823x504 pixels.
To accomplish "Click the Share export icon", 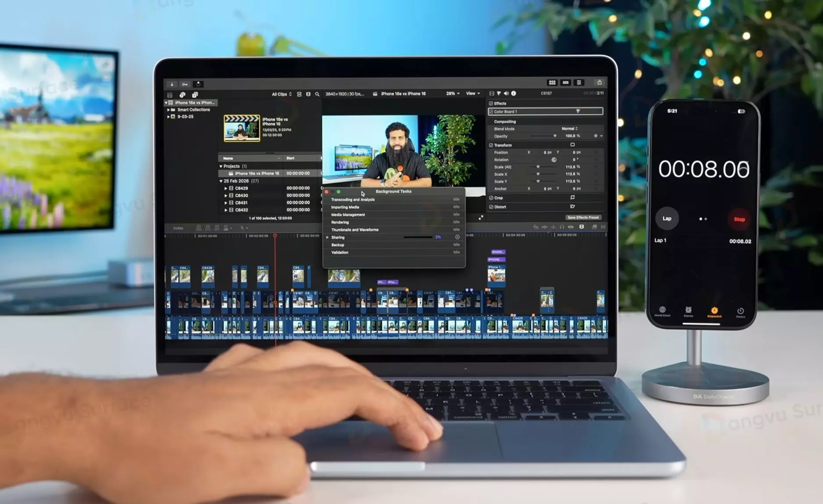I will [x=600, y=82].
